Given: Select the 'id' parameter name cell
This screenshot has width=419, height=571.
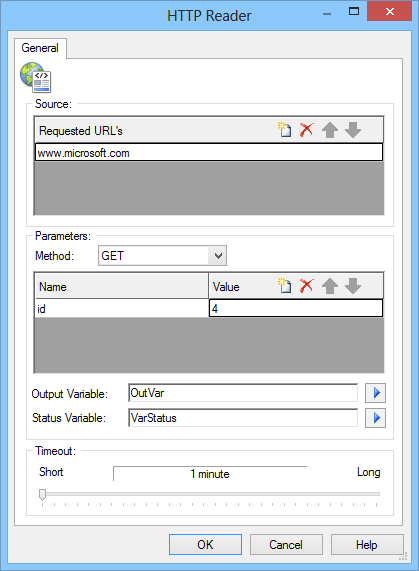Looking at the screenshot, I should (122, 308).
